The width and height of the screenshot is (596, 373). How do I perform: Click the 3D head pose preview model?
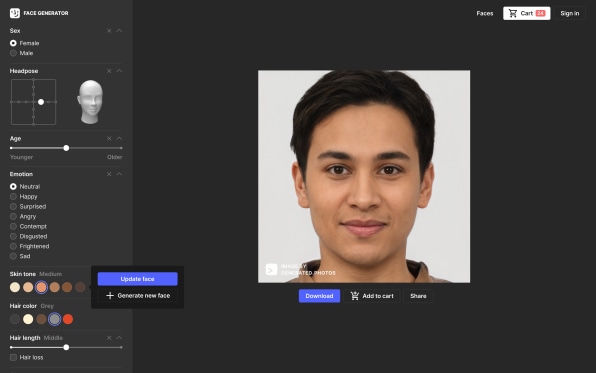pyautogui.click(x=90, y=102)
